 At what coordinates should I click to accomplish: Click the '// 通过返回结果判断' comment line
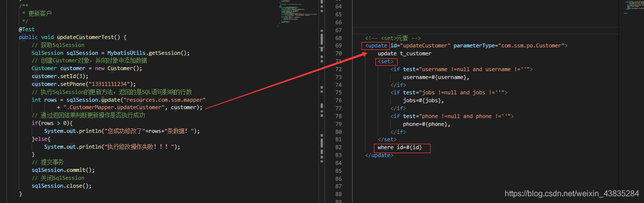tap(88, 116)
